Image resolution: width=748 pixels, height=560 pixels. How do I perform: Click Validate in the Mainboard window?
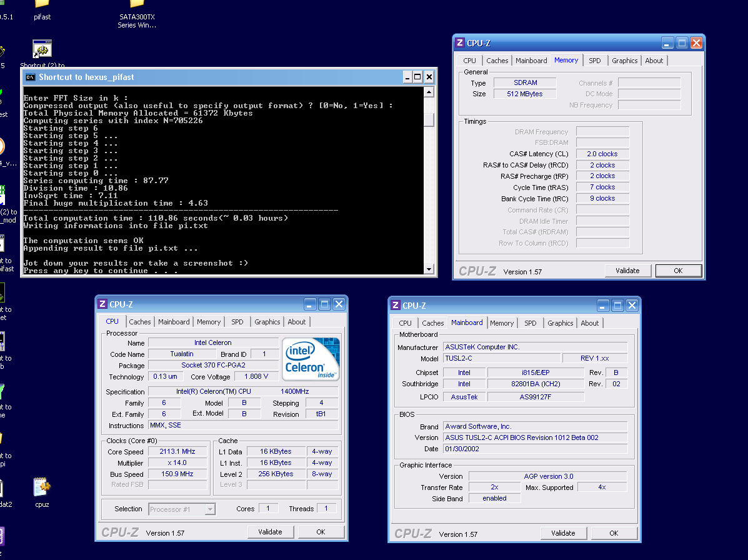coord(563,532)
